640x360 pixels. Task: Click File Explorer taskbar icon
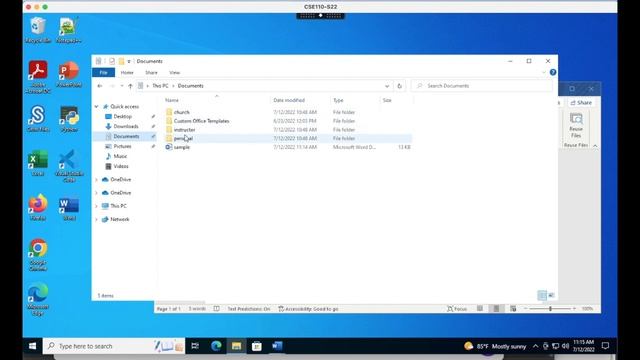click(236, 346)
